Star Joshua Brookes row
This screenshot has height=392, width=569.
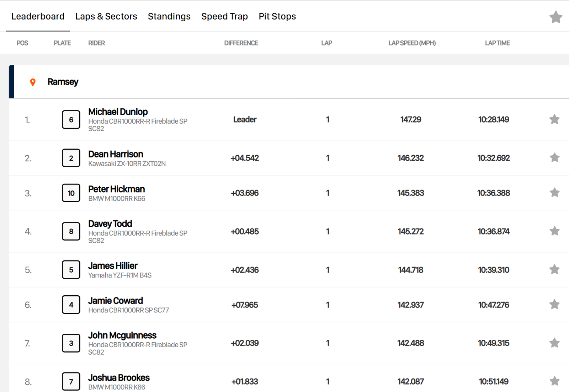click(x=554, y=381)
